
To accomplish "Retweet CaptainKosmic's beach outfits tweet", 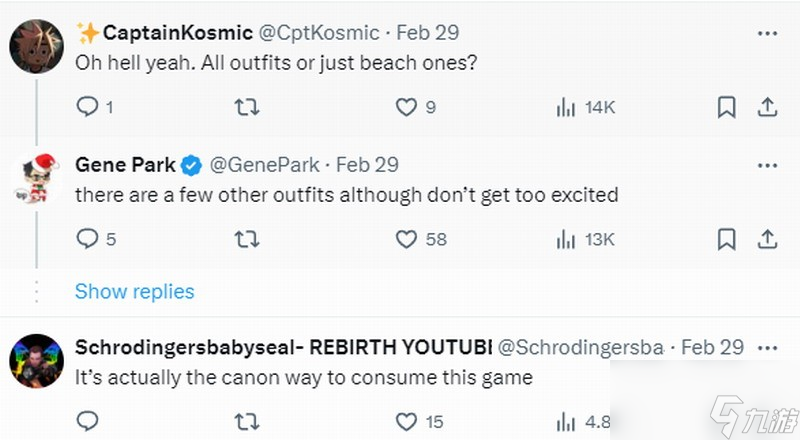I will click(246, 107).
